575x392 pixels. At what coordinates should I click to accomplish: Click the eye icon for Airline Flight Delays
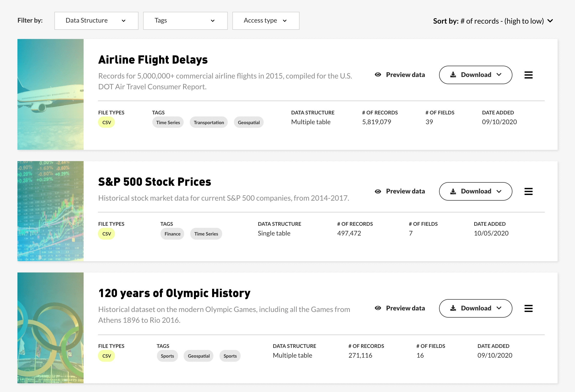pos(378,75)
